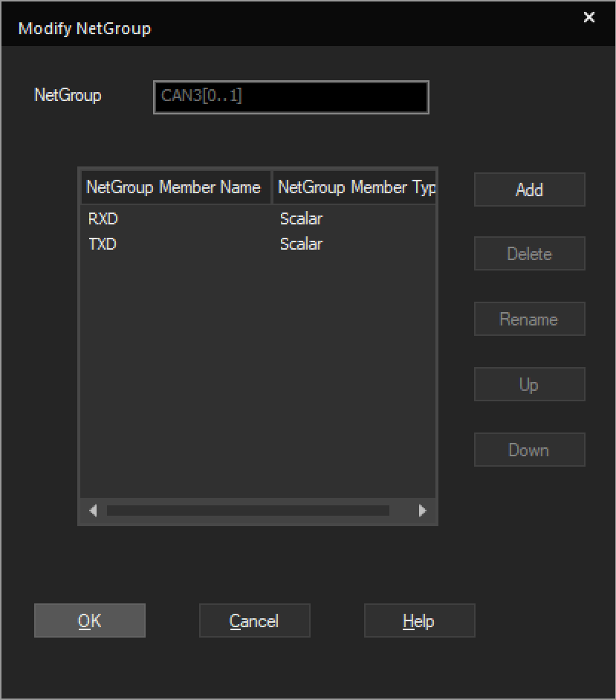Open Help for this dialog
The width and height of the screenshot is (616, 700).
[420, 620]
